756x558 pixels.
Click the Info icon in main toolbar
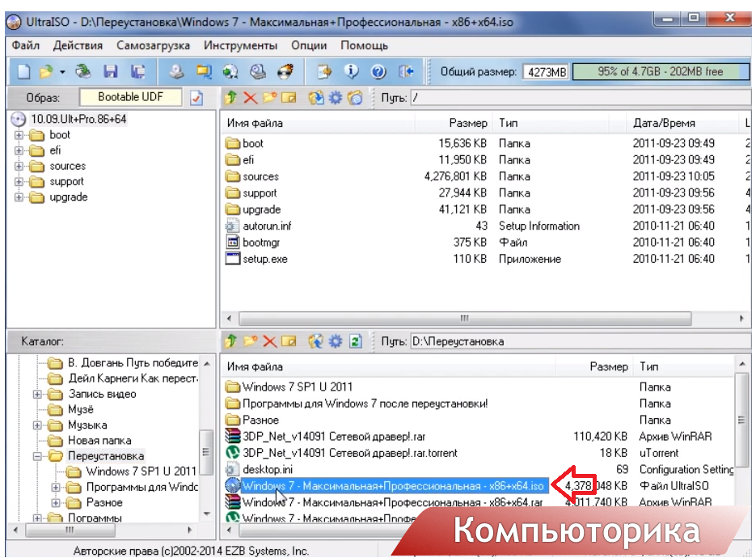point(352,72)
